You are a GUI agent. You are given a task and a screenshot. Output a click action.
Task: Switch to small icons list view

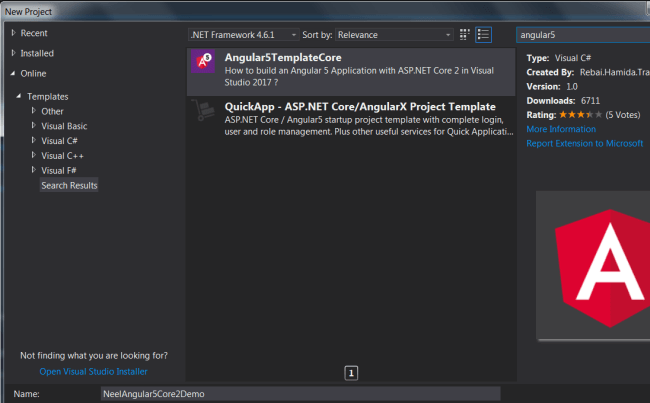(483, 35)
